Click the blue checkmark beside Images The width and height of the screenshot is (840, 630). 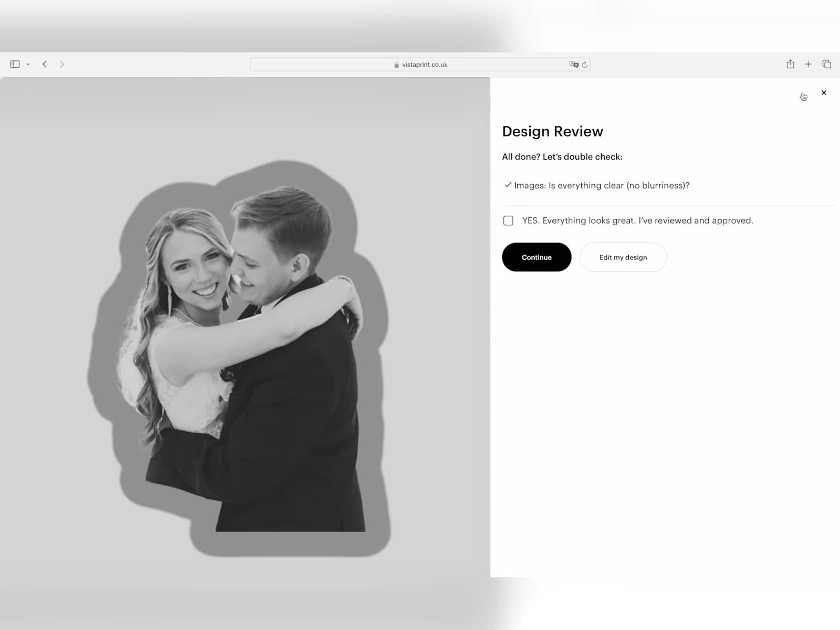tap(508, 185)
